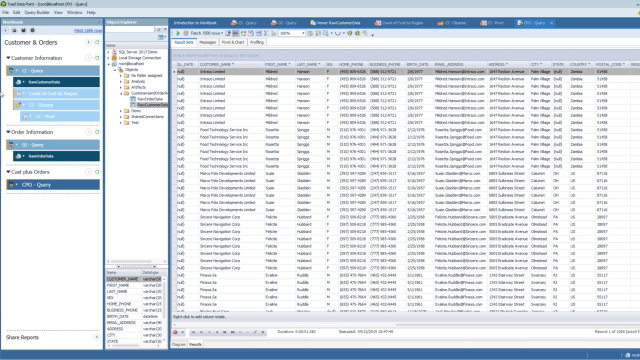Click red record button in grid navigator
Viewport: 640px width, 360px height.
175,332
